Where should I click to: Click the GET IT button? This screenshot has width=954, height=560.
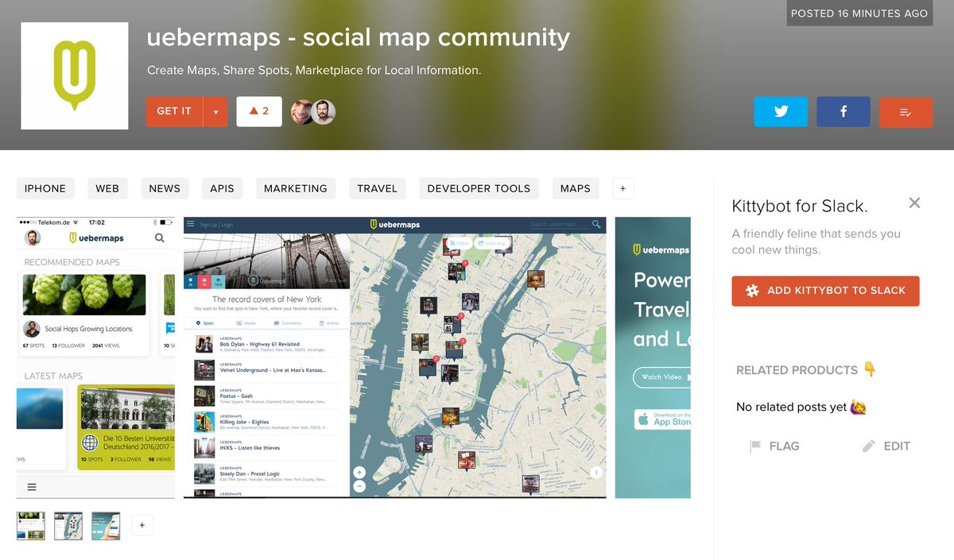pos(174,111)
